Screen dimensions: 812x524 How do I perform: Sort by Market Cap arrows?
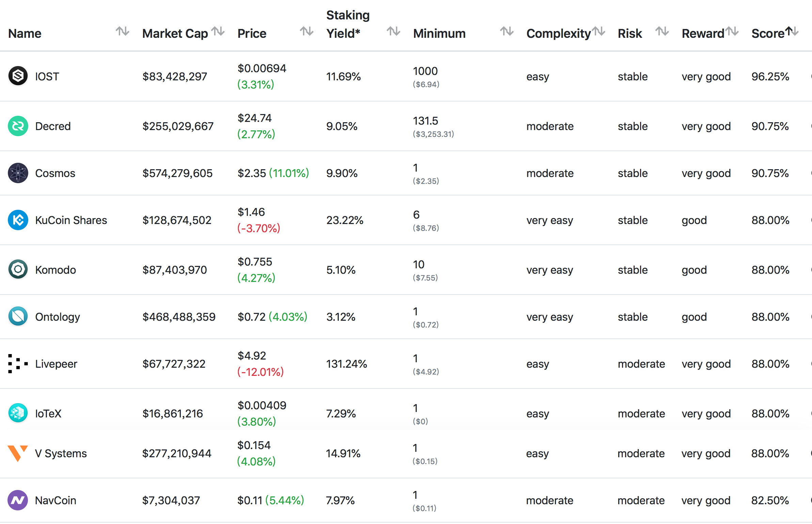pos(218,32)
